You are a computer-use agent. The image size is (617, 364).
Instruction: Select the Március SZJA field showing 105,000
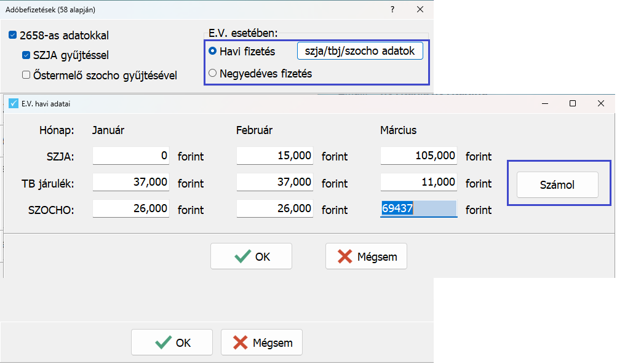click(418, 156)
